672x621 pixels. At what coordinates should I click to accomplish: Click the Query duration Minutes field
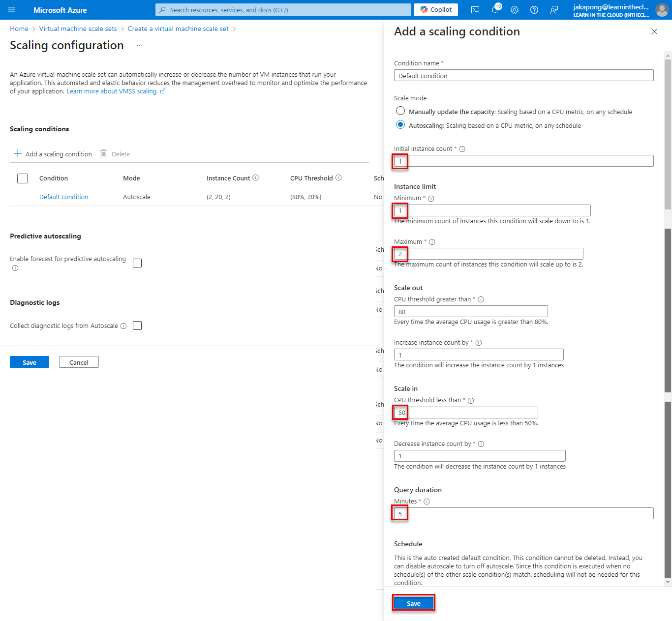pos(524,513)
